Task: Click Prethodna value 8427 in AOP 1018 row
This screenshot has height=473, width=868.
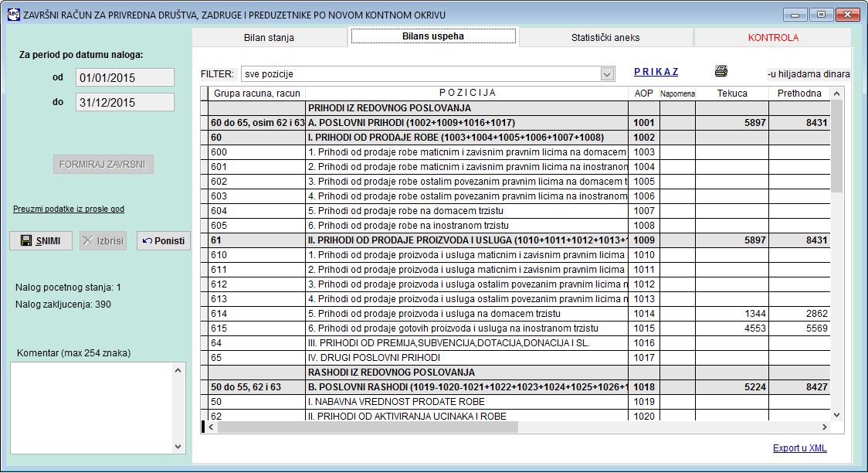Action: 799,387
